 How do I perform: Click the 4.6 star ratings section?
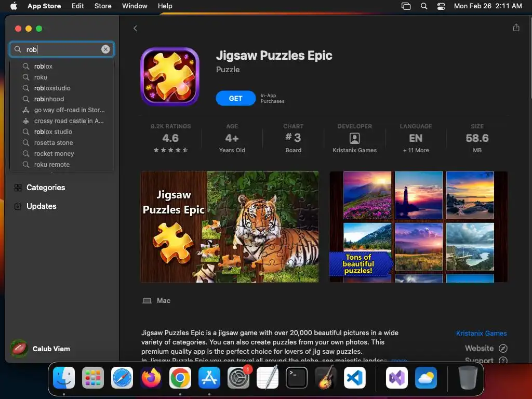[170, 138]
